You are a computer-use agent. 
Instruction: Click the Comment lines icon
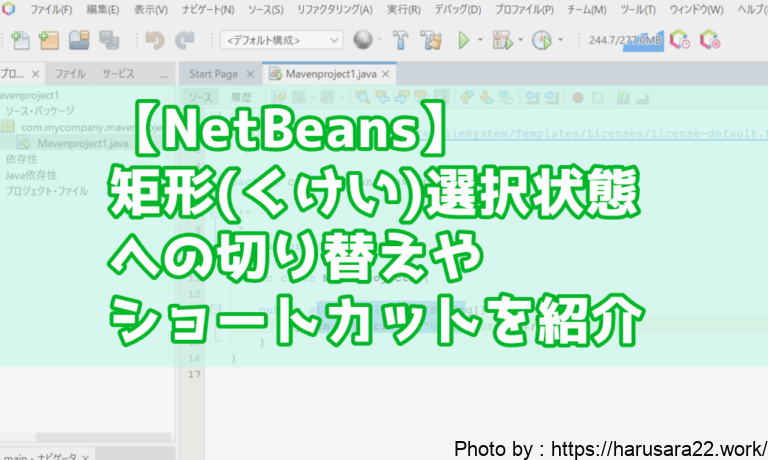pyautogui.click(x=623, y=97)
